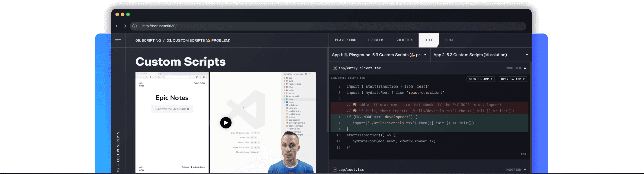Viewport: 644px width, 174px height.
Task: Switch to the Playground tab
Action: (345, 40)
